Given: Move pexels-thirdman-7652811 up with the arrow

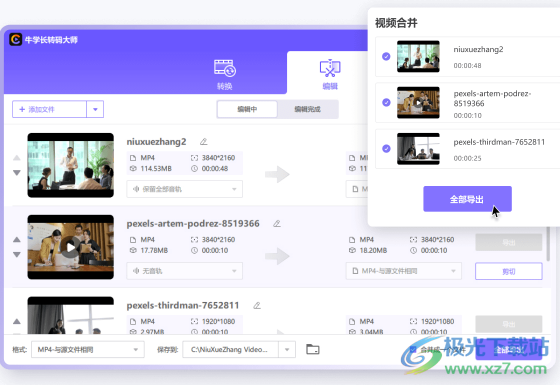Looking at the screenshot, I should [x=17, y=321].
